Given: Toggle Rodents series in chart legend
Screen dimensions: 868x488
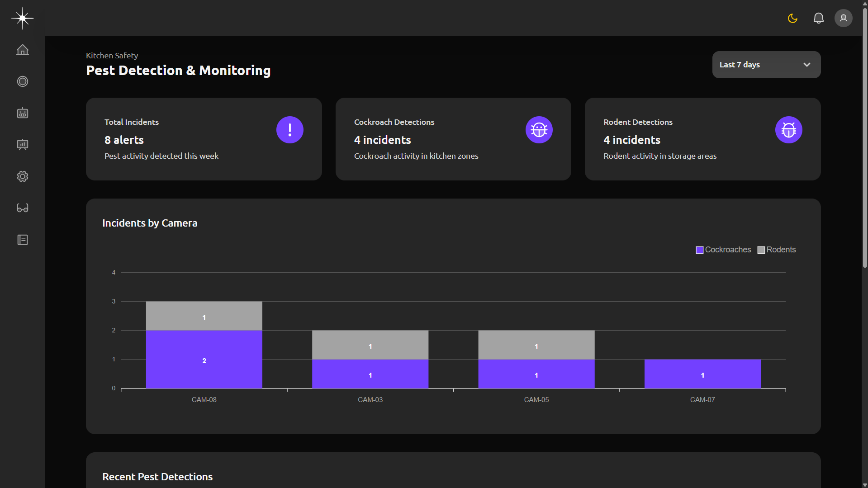Looking at the screenshot, I should (776, 250).
